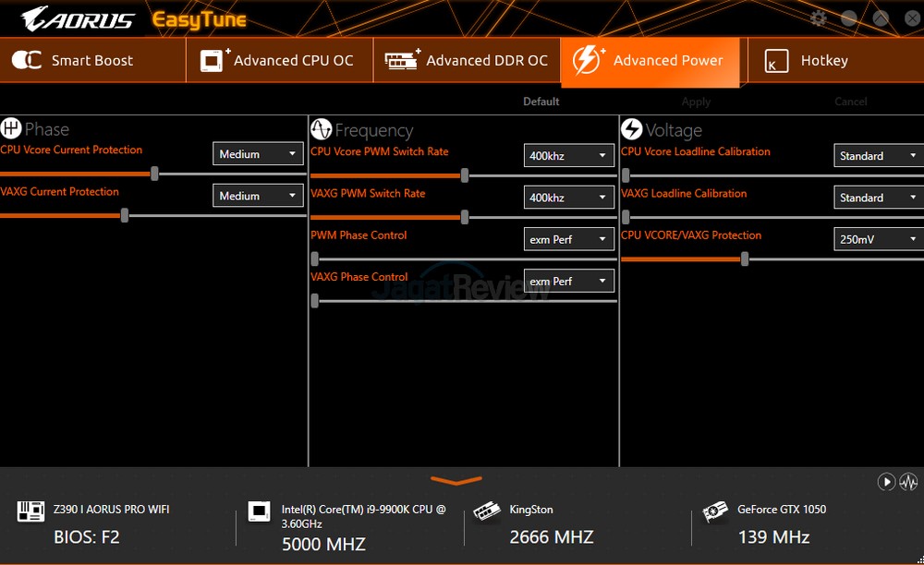Open the settings gear icon

(818, 18)
